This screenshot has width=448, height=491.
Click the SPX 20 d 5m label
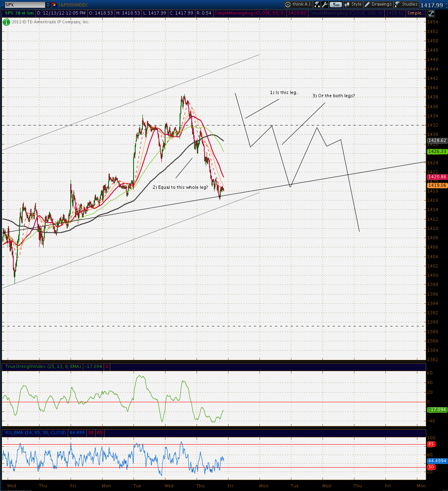coord(19,13)
